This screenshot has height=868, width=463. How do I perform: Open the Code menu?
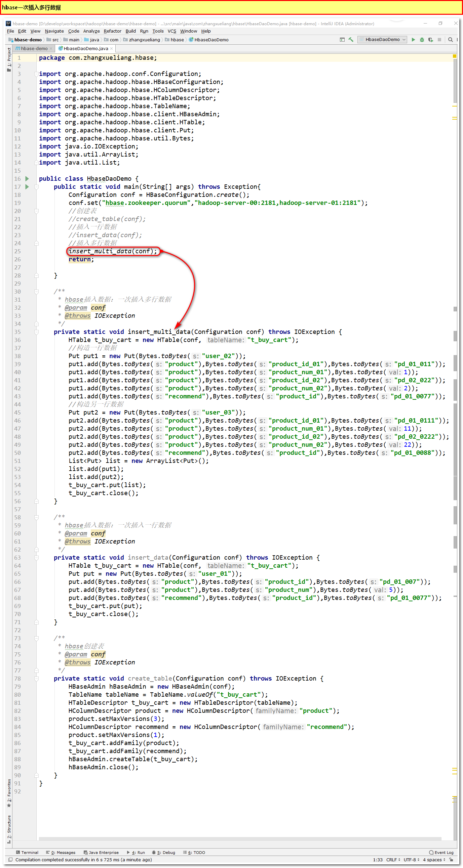click(74, 31)
